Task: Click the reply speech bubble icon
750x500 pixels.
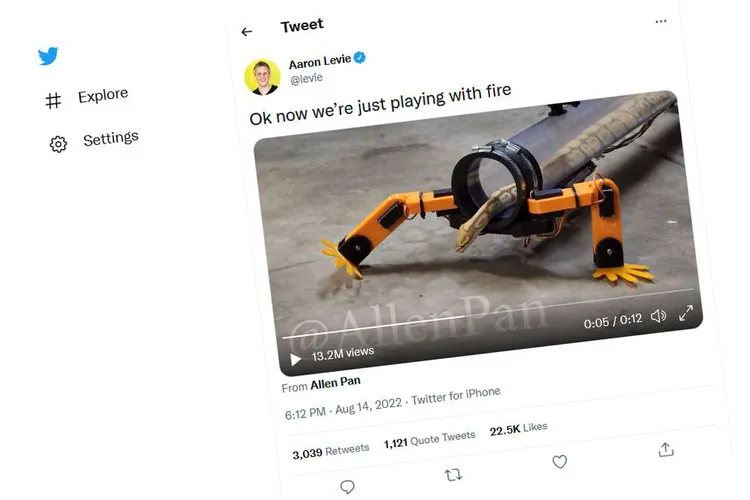Action: pos(347,487)
